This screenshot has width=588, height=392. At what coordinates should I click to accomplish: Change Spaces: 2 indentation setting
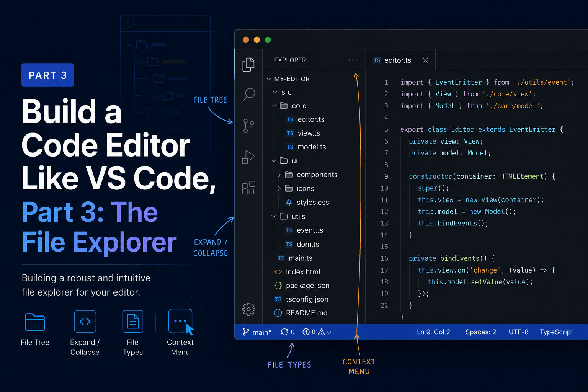tap(481, 332)
